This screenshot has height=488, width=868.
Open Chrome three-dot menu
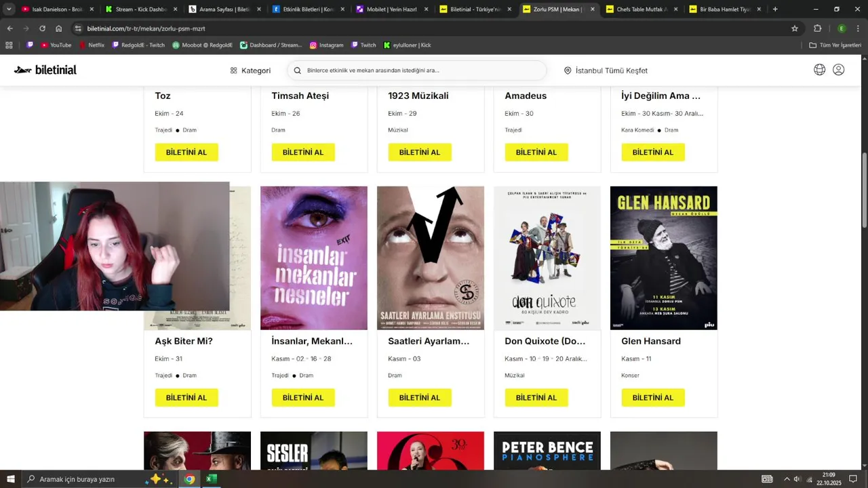858,28
